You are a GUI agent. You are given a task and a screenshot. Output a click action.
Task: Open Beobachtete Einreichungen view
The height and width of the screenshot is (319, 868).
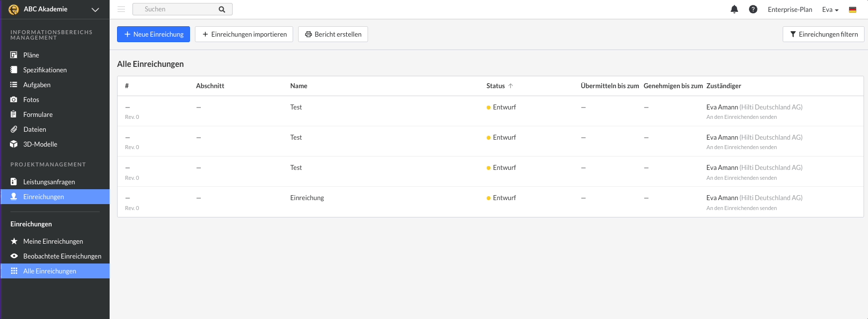tap(62, 256)
